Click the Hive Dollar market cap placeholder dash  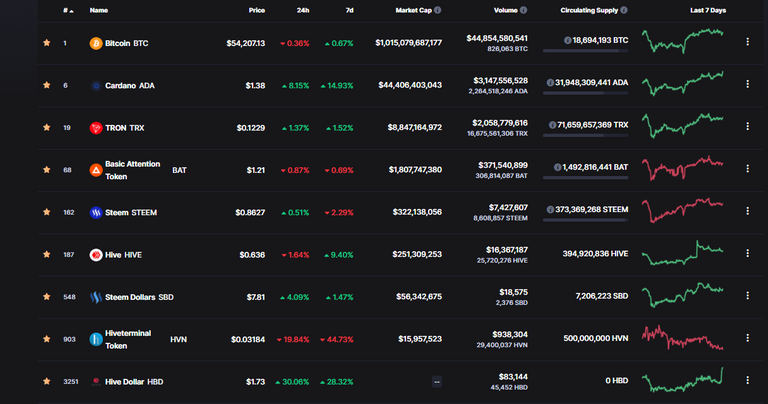click(x=437, y=381)
